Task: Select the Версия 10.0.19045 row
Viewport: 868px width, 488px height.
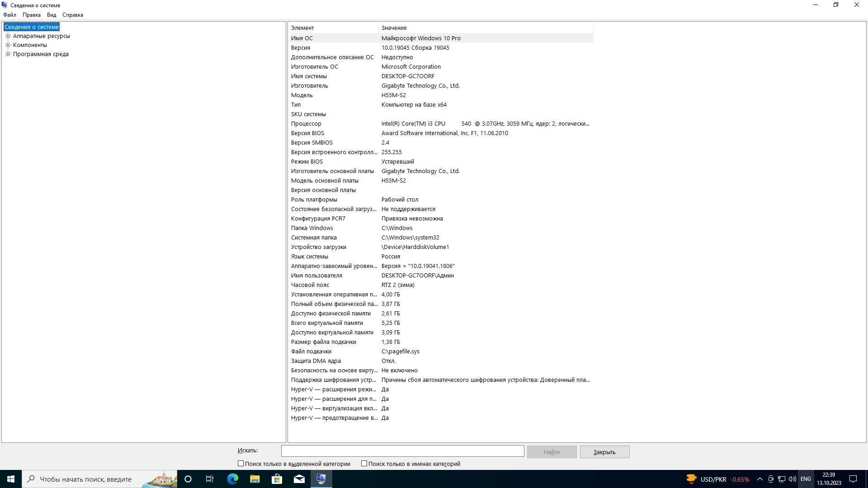Action: point(441,48)
